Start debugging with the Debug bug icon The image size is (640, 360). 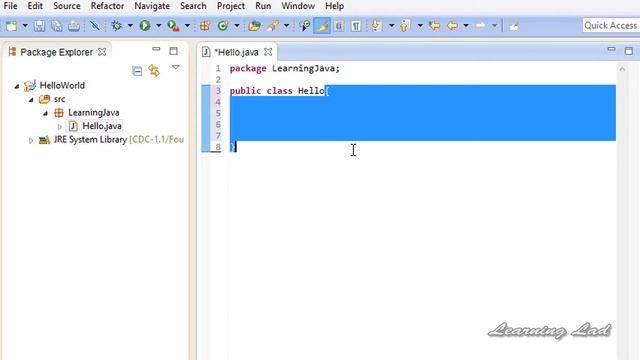[x=117, y=26]
